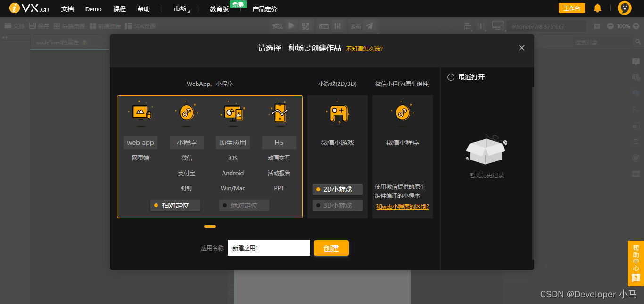Click the 搜索对象 search field
The width and height of the screenshot is (644, 304).
tap(603, 42)
